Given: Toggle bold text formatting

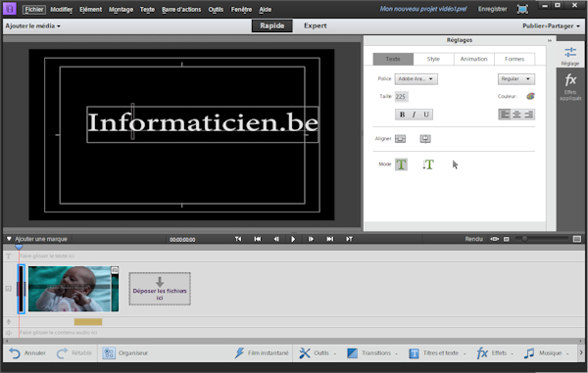Looking at the screenshot, I should pos(402,115).
